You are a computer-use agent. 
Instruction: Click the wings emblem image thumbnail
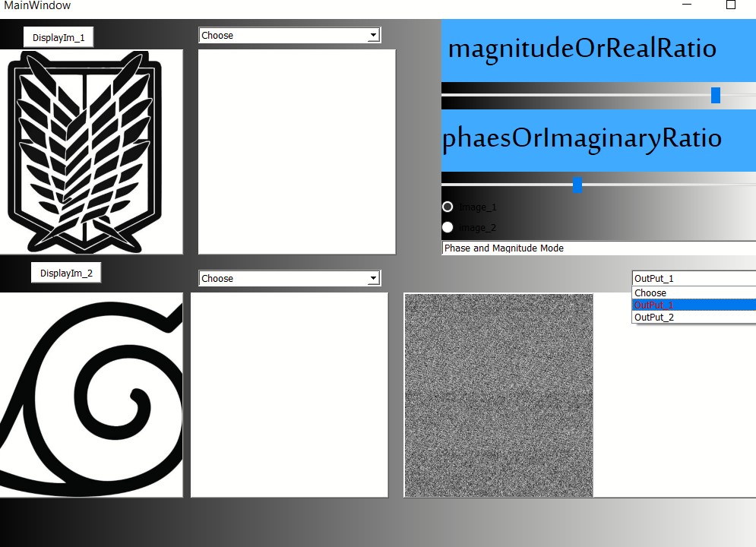pos(91,151)
